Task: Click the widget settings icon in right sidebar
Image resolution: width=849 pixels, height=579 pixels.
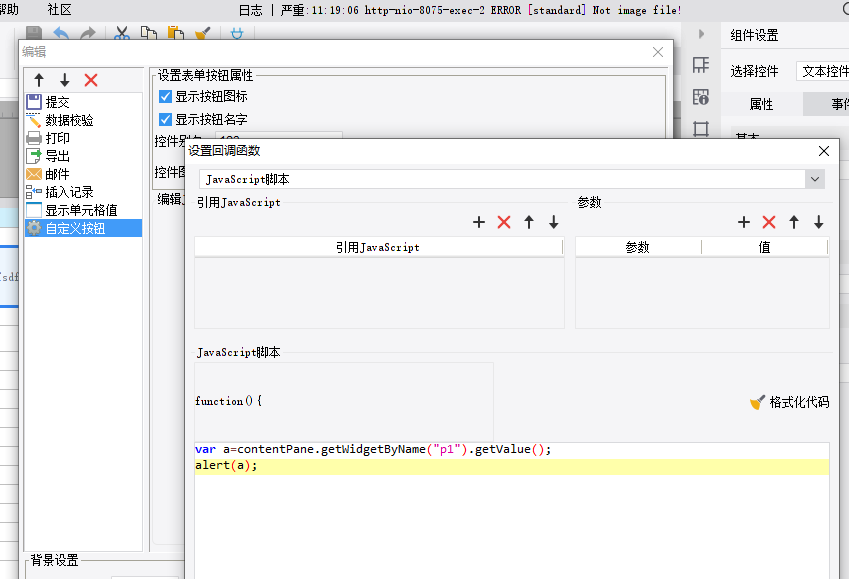Action: [x=701, y=97]
